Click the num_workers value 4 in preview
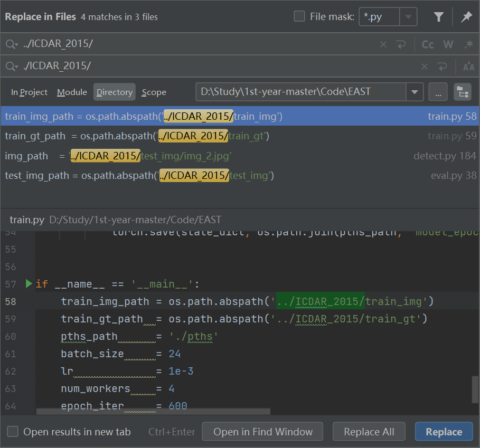 pyautogui.click(x=172, y=389)
